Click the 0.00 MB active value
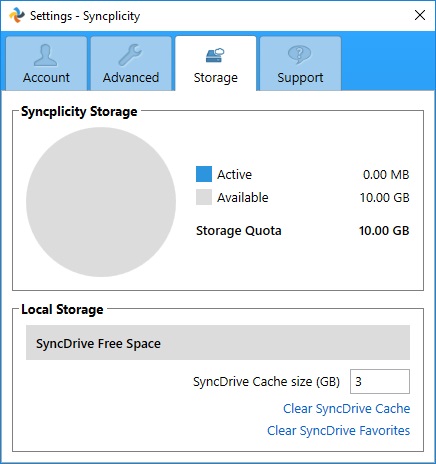Viewport: 436px width, 464px height. click(x=386, y=174)
